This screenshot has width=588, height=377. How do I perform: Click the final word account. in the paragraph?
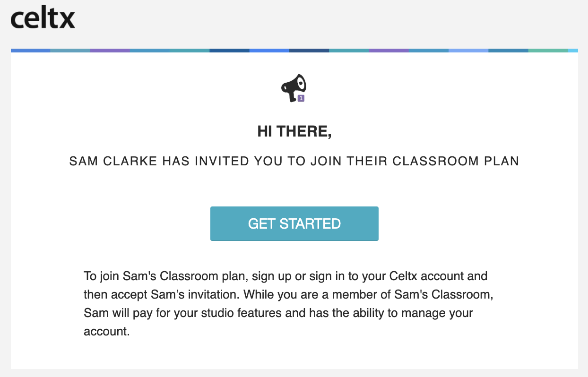point(106,331)
